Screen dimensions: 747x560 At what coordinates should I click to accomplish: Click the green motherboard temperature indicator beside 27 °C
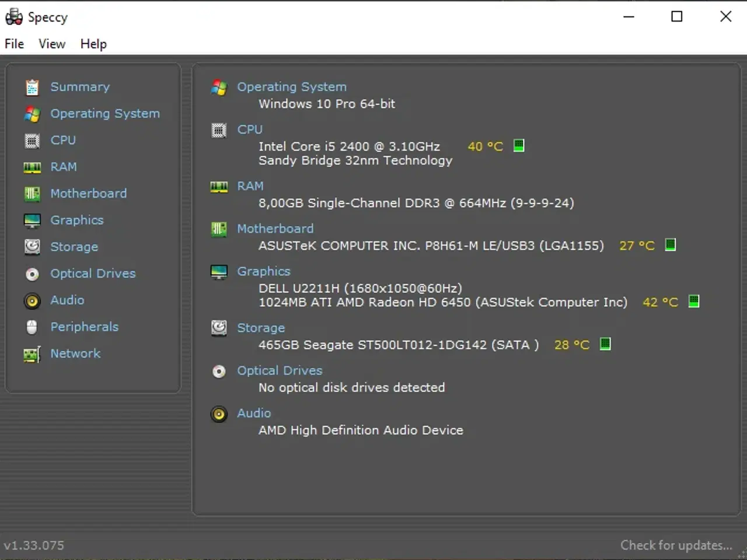click(671, 244)
